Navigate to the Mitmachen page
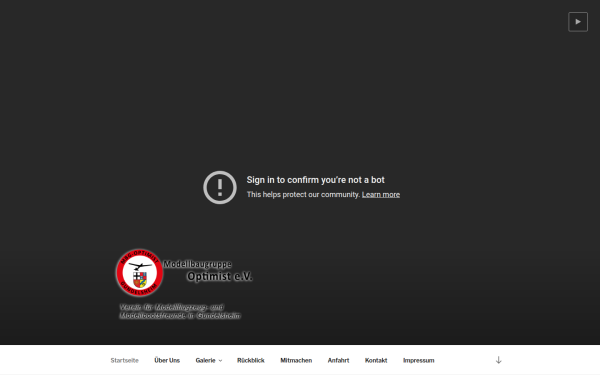 [296, 360]
